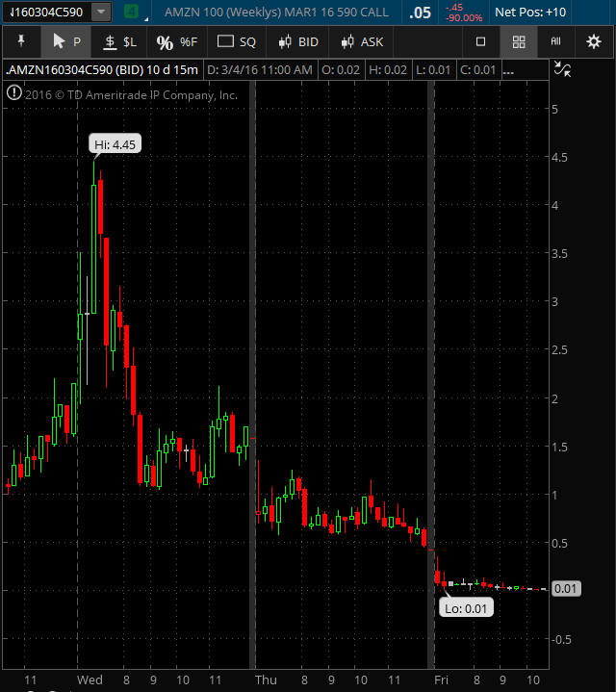This screenshot has height=692, width=616.
Task: Select the %F Fibonacci percent tool
Action: pyautogui.click(x=177, y=42)
